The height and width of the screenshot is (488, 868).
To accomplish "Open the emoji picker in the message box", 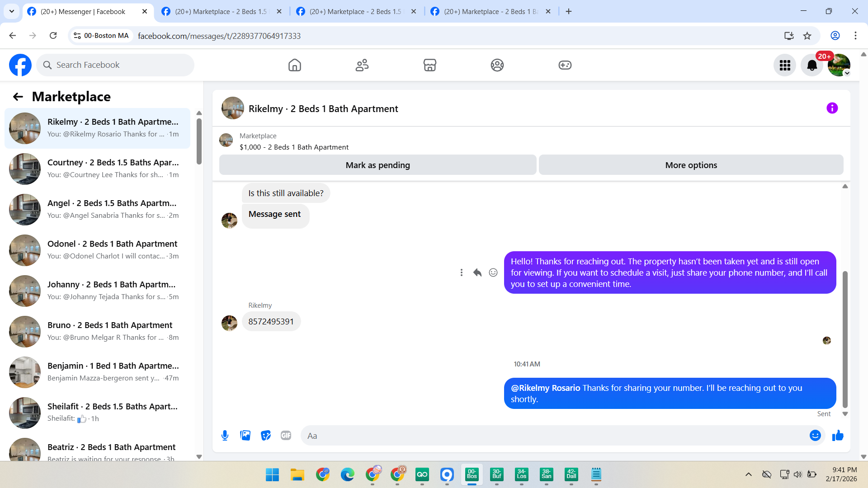I will coord(815,436).
